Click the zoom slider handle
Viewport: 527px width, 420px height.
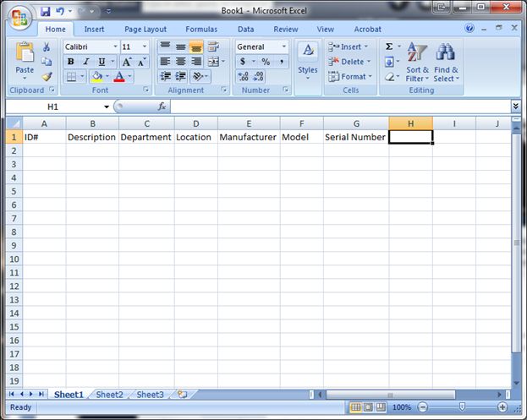(462, 407)
